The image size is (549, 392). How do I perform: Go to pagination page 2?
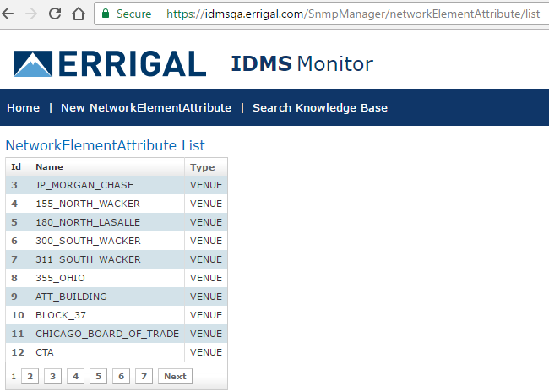(x=30, y=376)
